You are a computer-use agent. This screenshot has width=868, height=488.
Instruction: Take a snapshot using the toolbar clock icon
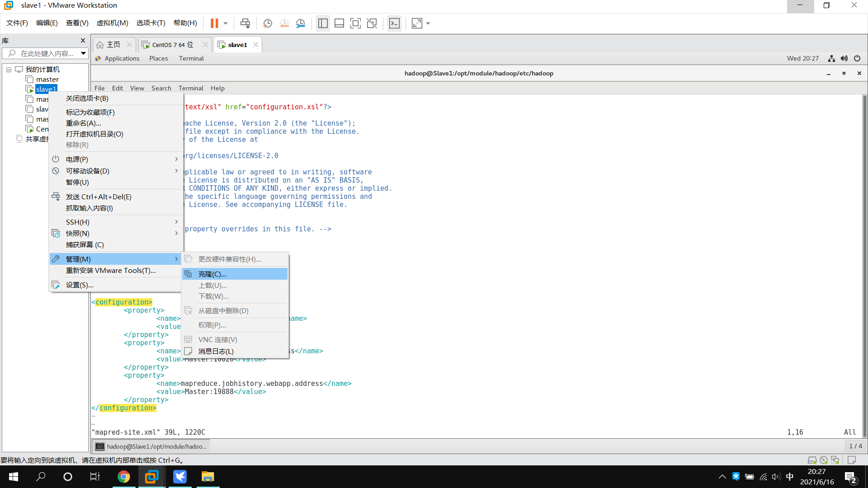click(268, 23)
